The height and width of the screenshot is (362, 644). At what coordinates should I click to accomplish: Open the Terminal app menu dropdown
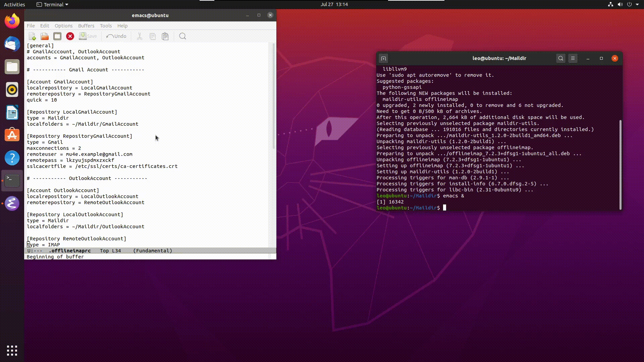coord(52,4)
